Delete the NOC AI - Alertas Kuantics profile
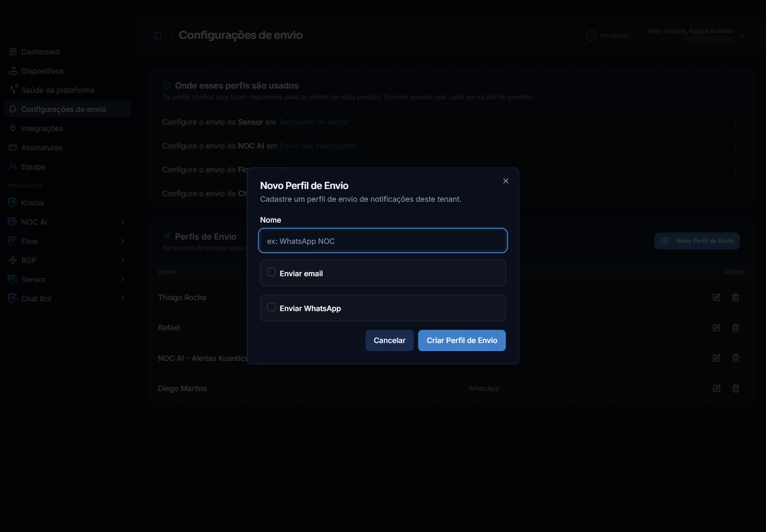Viewport: 766px width, 532px height. click(736, 358)
